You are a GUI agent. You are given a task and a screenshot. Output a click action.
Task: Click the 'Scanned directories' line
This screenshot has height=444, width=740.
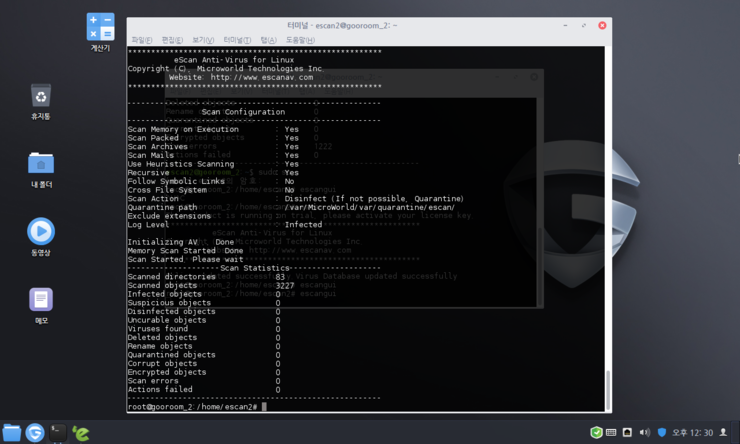pos(206,277)
